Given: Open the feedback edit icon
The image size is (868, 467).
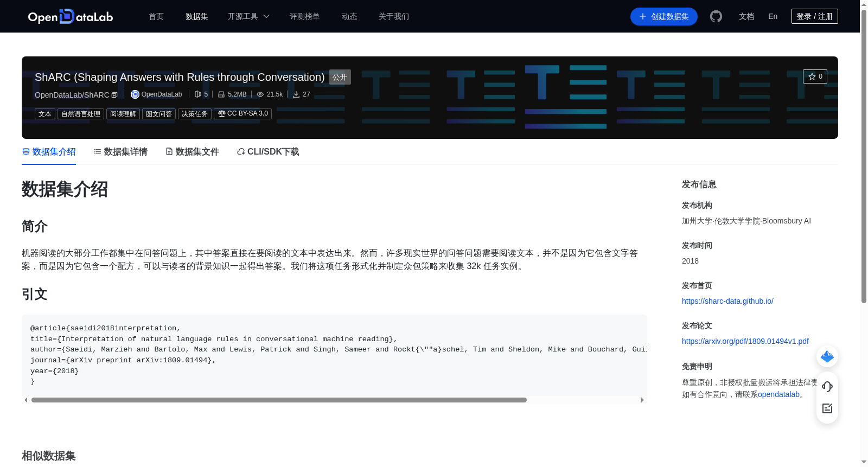Looking at the screenshot, I should 827,408.
